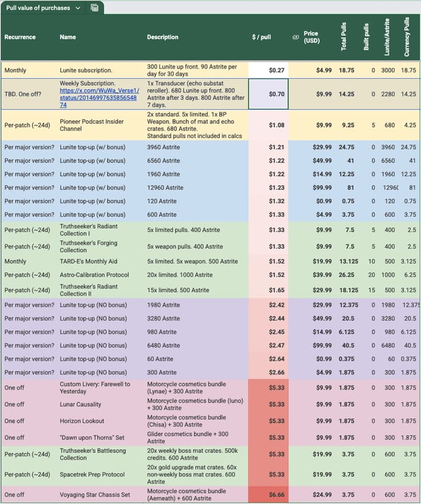421x504 pixels.
Task: Click the currency icon in Price header
Action: coord(295,37)
